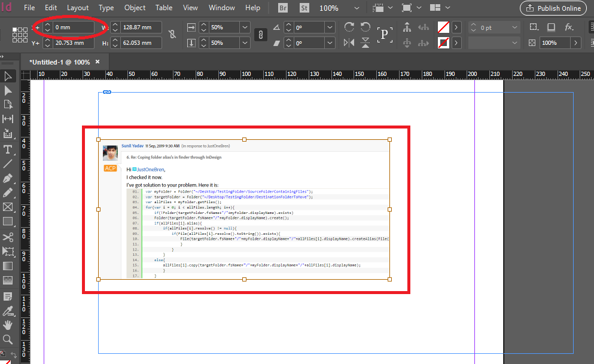The height and width of the screenshot is (364, 594).
Task: Select the Direct Selection tool
Action: point(8,90)
